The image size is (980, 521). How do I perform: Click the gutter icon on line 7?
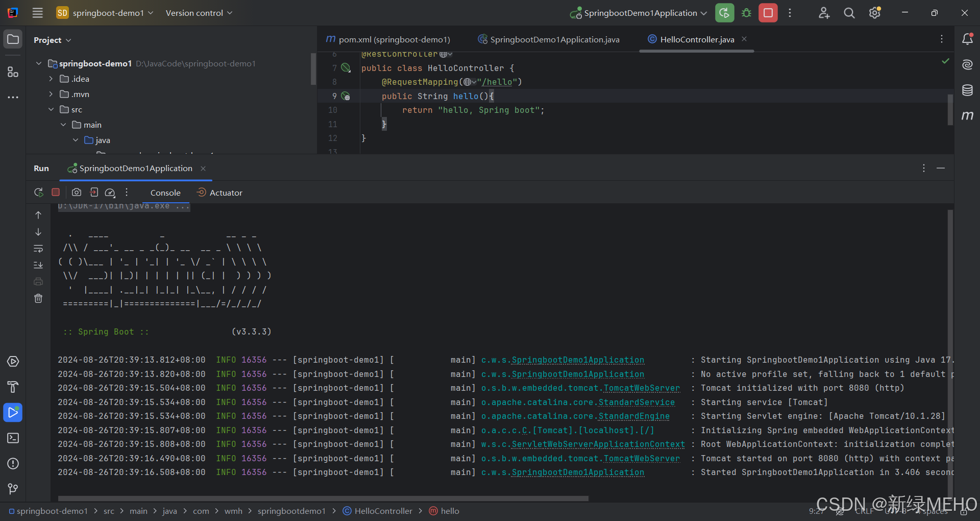346,67
